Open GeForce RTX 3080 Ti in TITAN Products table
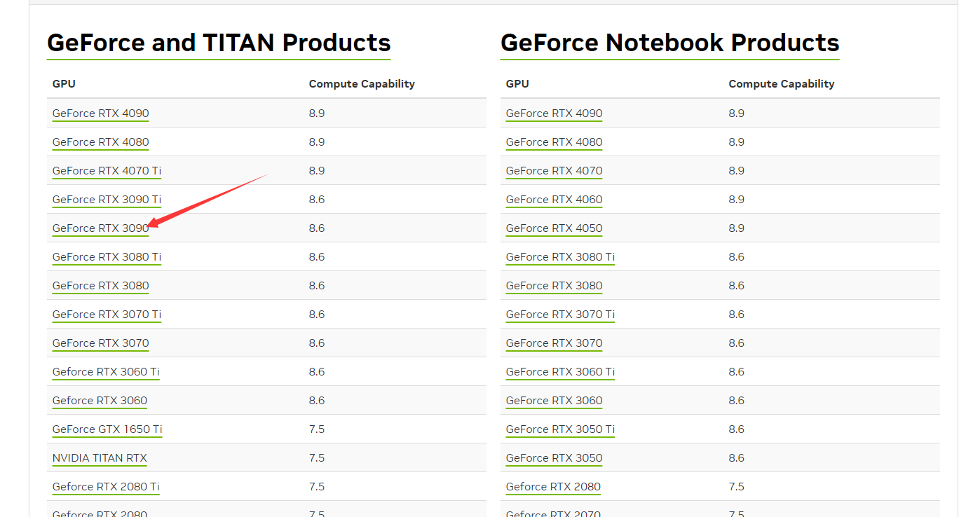980x517 pixels. (x=107, y=257)
